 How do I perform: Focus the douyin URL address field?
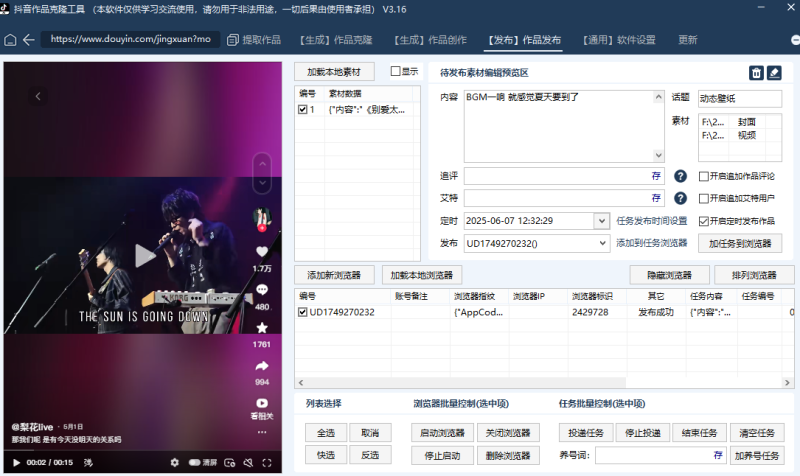click(131, 39)
